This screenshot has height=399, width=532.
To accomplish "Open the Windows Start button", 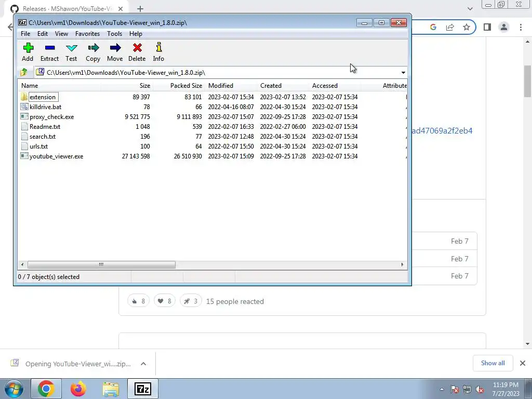I will pyautogui.click(x=14, y=389).
